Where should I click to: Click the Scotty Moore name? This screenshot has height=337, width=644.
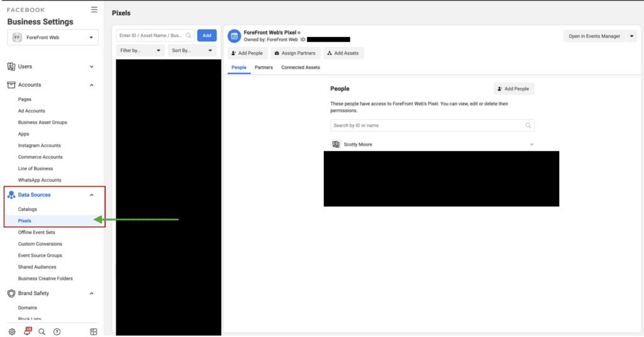[358, 145]
